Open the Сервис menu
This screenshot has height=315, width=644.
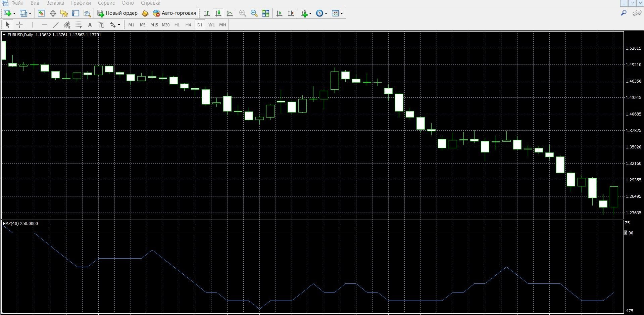click(106, 3)
